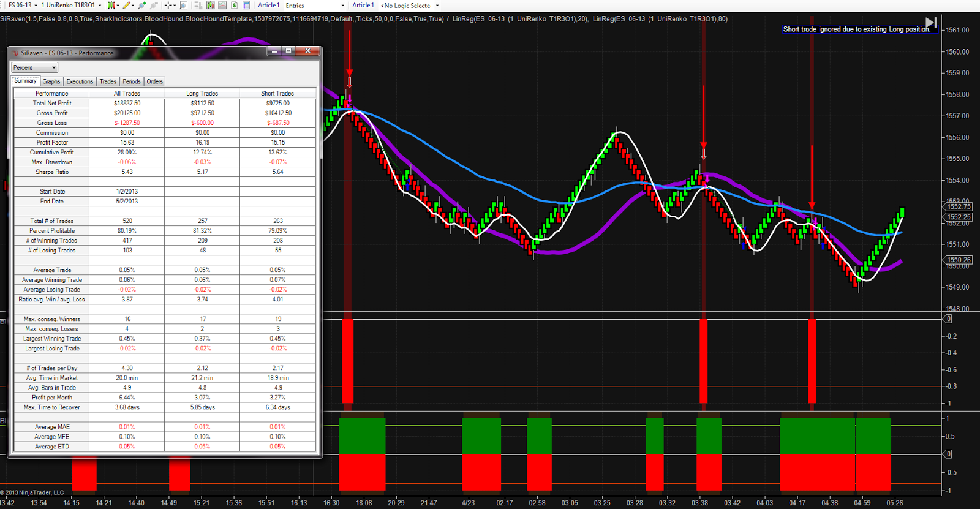Open the Percent display mode dropdown
This screenshot has height=509, width=980.
coord(34,67)
